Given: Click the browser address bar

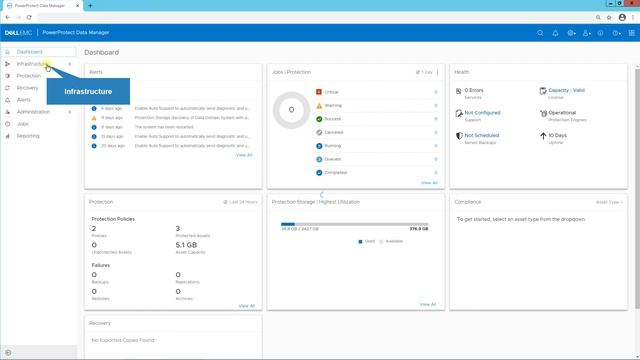Looking at the screenshot, I should pyautogui.click(x=314, y=18).
